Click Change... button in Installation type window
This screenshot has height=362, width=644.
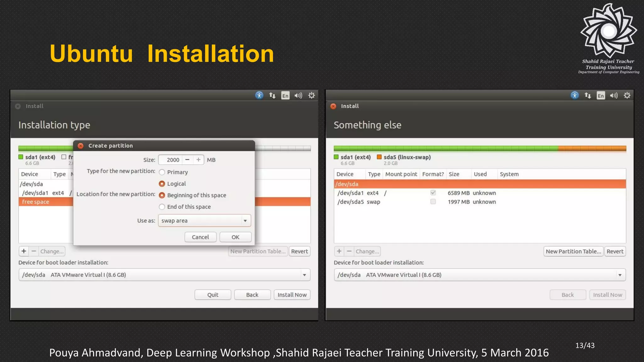pyautogui.click(x=52, y=251)
